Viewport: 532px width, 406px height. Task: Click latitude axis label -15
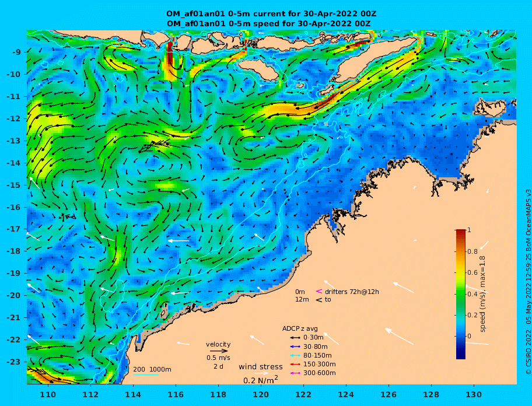pos(14,185)
